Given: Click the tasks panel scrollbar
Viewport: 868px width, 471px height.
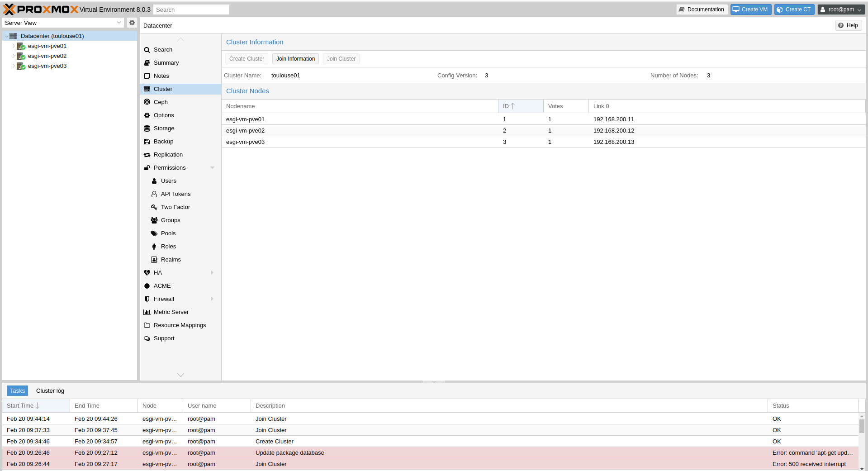Looking at the screenshot, I should coord(862,426).
